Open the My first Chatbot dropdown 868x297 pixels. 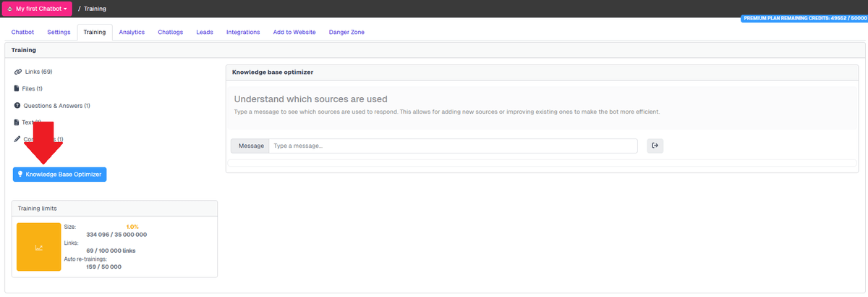(38, 9)
